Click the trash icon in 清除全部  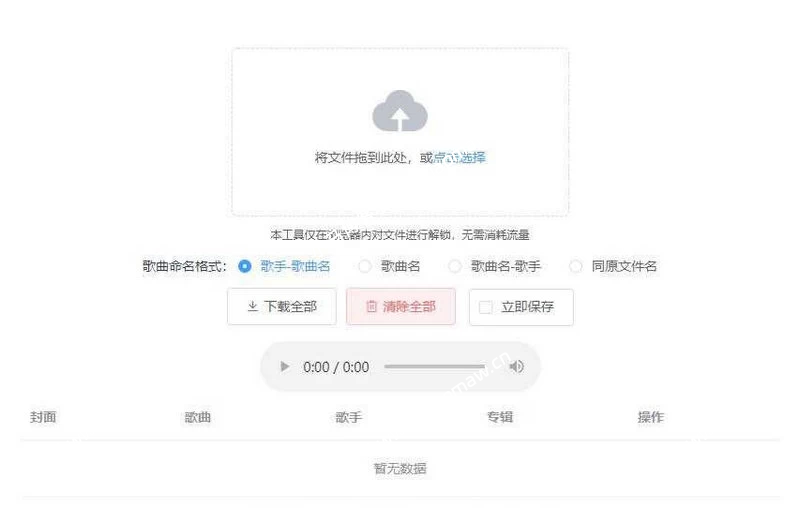tap(371, 307)
